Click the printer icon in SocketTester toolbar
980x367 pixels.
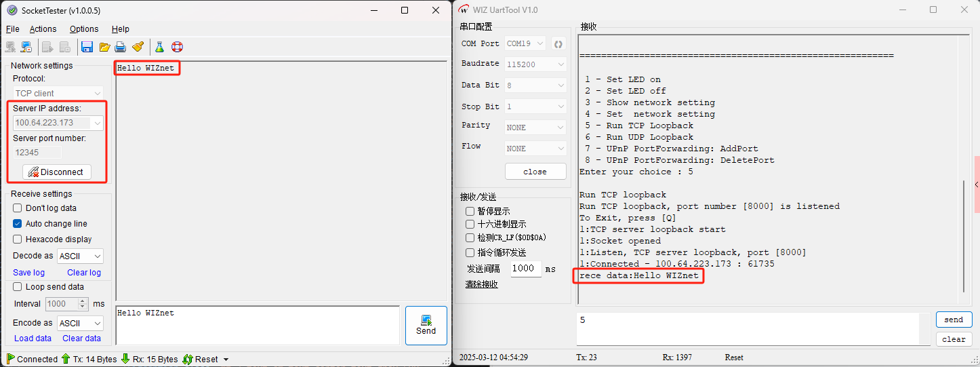coord(121,47)
